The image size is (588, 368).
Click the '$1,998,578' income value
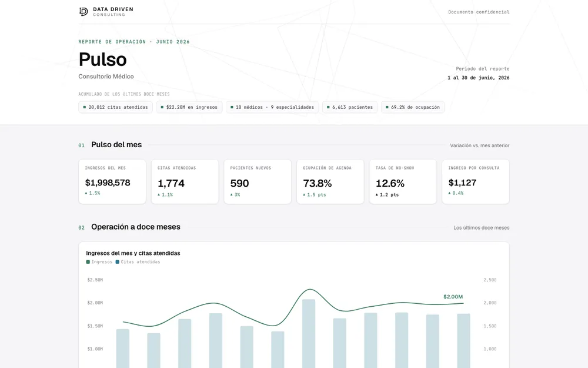point(108,183)
